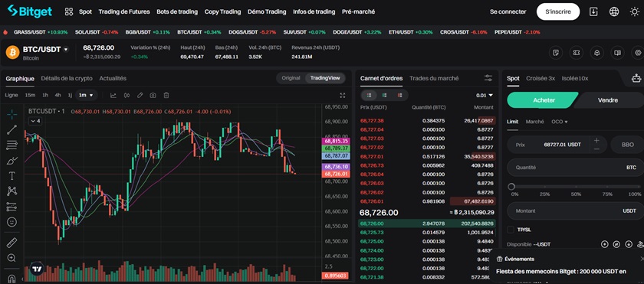Image resolution: width=644 pixels, height=284 pixels.
Task: Select the Croisée 3x tab
Action: pos(540,78)
